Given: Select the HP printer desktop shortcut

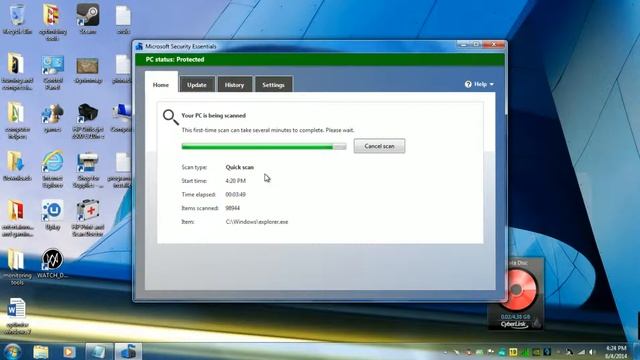Looking at the screenshot, I should [88, 121].
